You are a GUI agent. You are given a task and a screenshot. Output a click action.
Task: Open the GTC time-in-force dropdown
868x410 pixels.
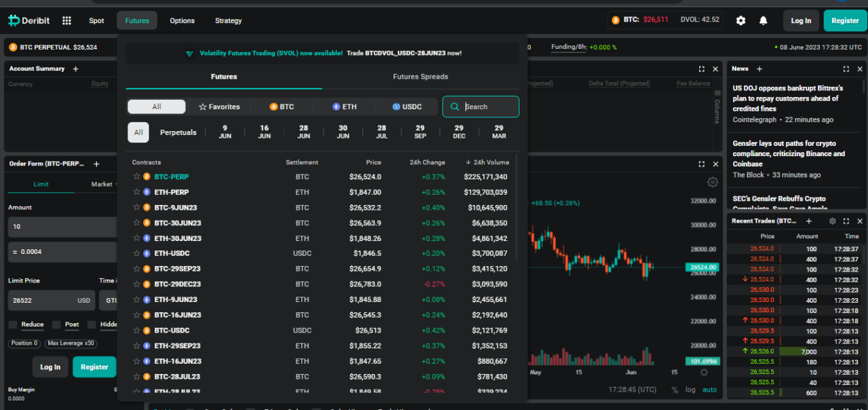(x=115, y=300)
